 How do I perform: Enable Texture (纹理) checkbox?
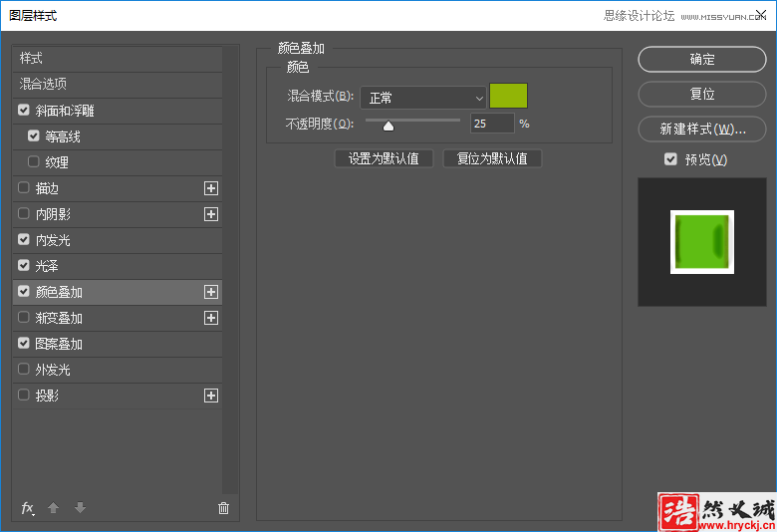click(33, 161)
